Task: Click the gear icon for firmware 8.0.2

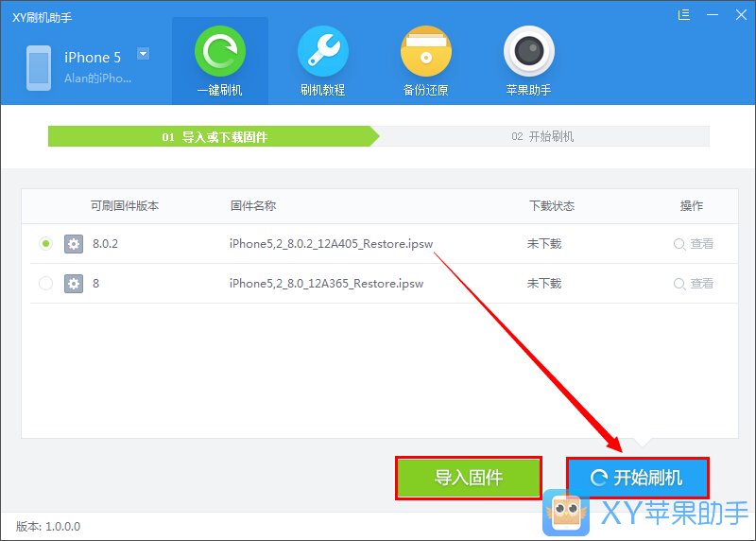Action: click(x=74, y=244)
